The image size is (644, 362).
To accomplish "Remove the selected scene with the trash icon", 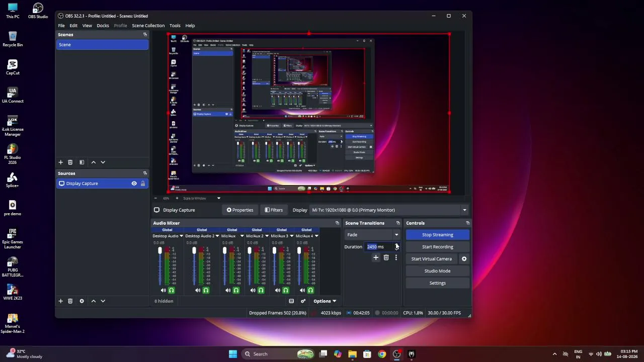I will pyautogui.click(x=70, y=162).
